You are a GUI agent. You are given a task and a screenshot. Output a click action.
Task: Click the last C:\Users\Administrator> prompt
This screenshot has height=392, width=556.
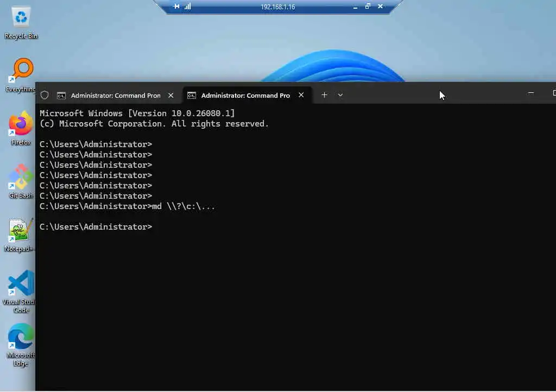point(96,227)
